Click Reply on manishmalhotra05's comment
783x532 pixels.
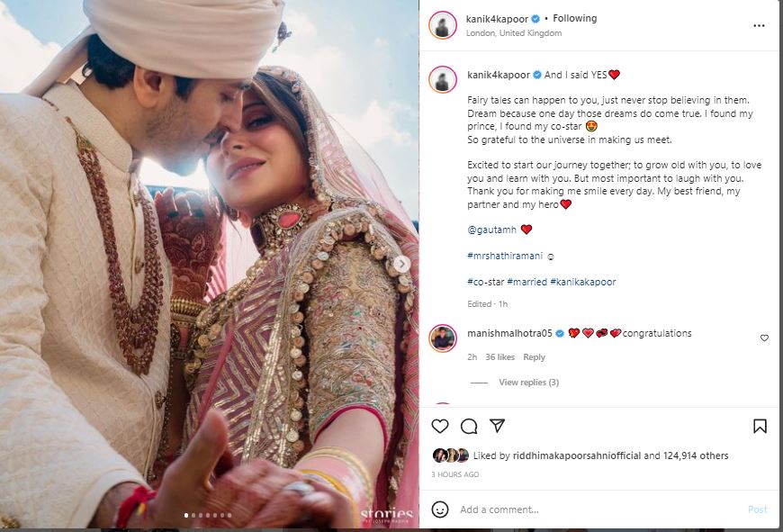[534, 357]
